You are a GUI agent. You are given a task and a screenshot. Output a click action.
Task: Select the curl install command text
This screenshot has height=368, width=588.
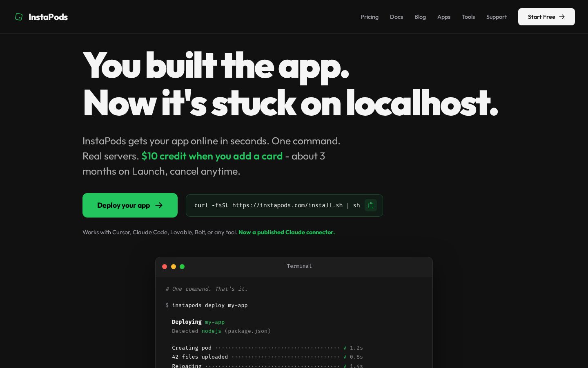coord(277,205)
